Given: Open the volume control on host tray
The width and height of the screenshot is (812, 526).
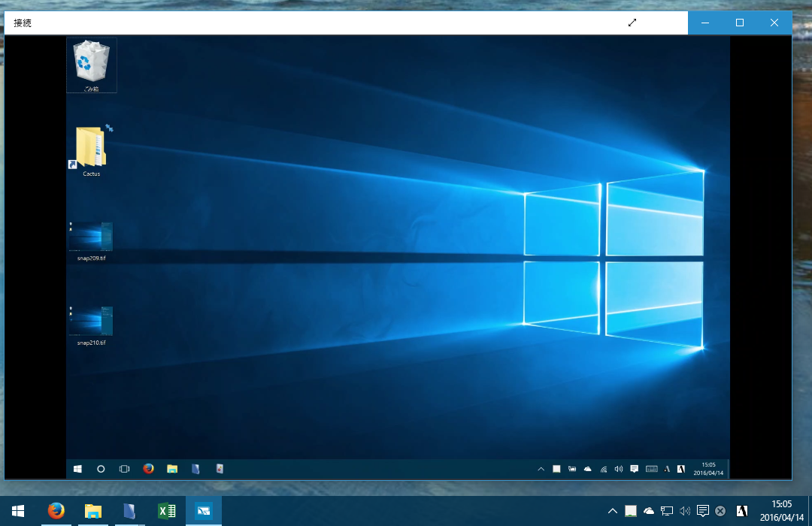Looking at the screenshot, I should coord(685,511).
